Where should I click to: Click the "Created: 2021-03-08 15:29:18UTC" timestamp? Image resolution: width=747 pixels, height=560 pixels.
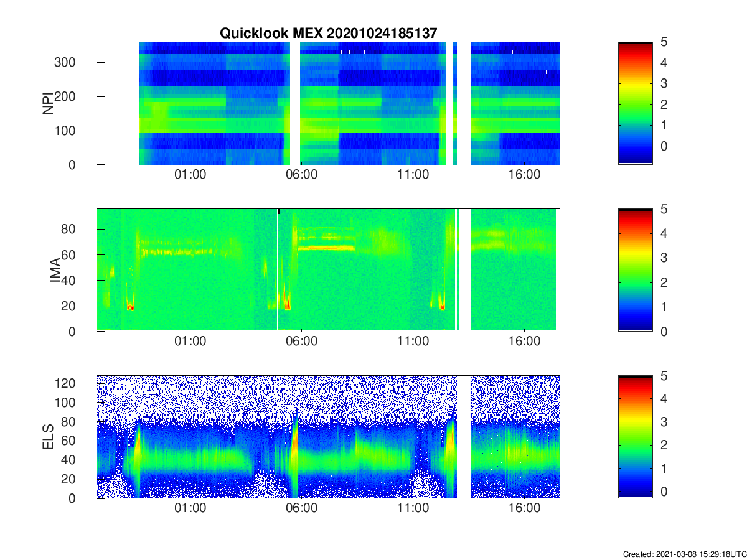(684, 554)
